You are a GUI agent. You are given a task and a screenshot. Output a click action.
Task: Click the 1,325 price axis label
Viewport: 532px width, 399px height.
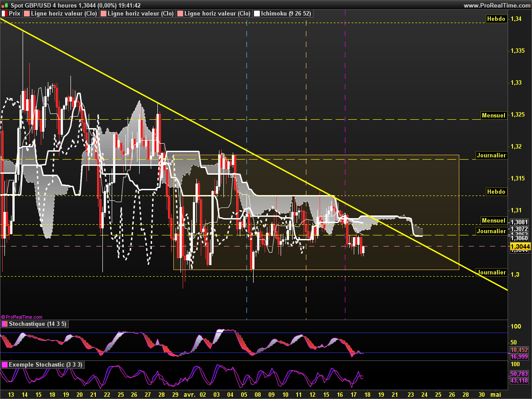pyautogui.click(x=518, y=115)
